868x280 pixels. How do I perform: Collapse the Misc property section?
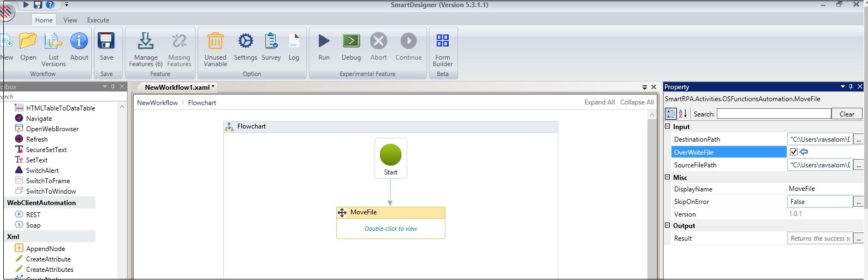point(668,177)
